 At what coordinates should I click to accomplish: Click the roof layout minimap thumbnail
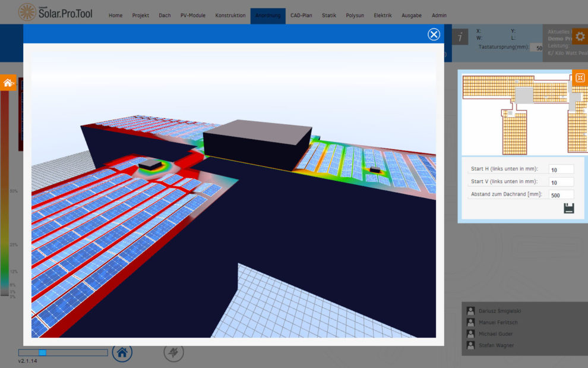[x=517, y=113]
